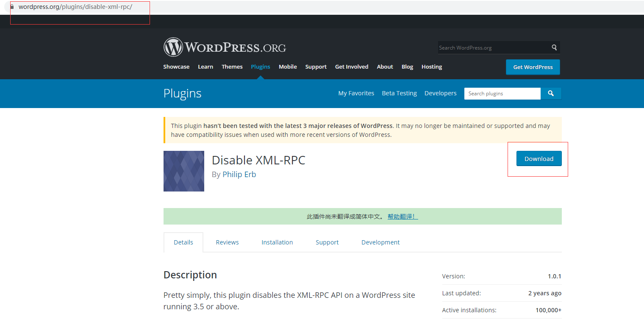Click the version value 1.0.1

click(x=554, y=276)
